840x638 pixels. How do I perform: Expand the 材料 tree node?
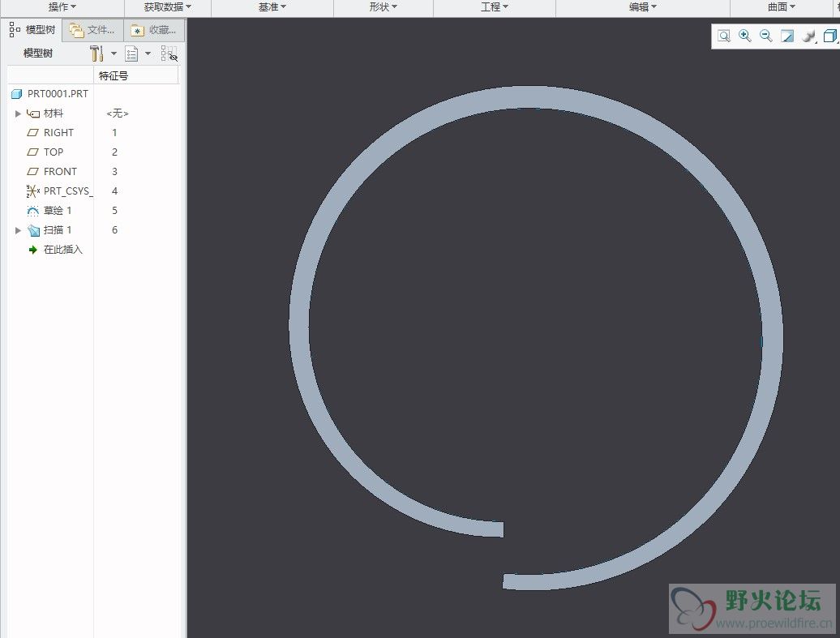click(18, 113)
